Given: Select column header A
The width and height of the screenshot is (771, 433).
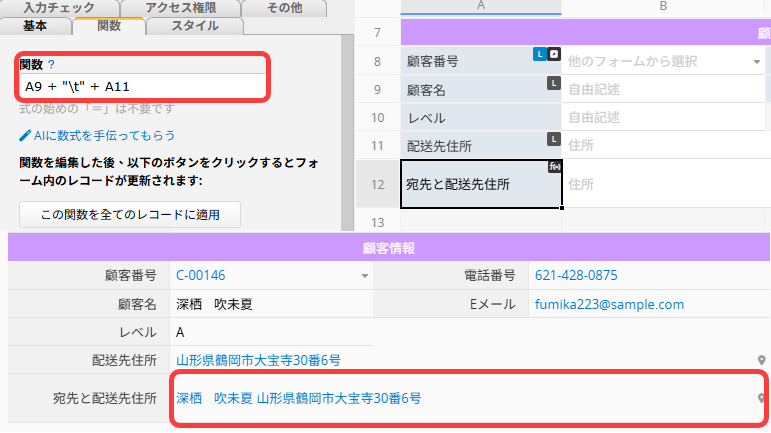Looking at the screenshot, I should (x=481, y=6).
